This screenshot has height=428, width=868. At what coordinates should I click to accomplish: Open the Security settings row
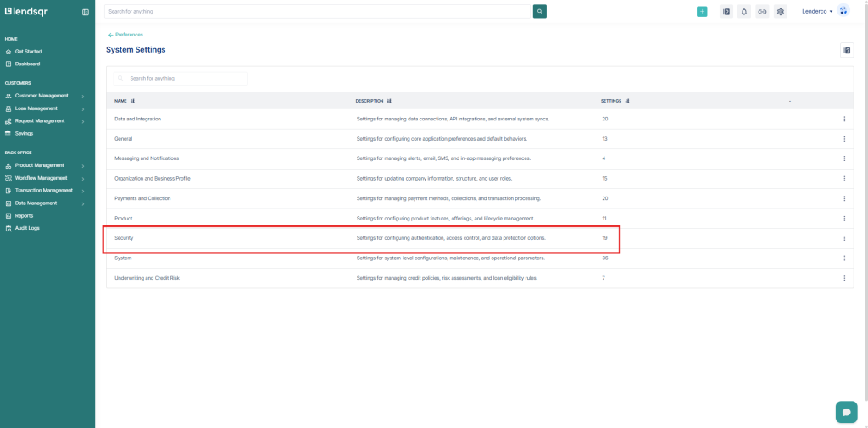[124, 238]
